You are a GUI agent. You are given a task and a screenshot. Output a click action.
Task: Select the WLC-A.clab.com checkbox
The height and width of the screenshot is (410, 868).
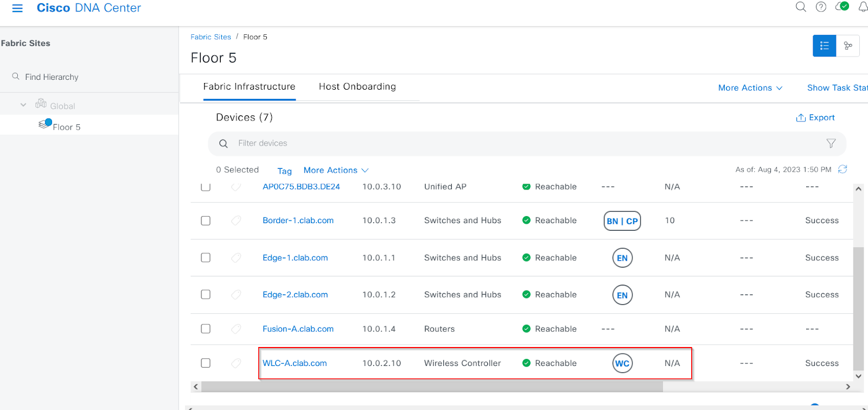(206, 363)
